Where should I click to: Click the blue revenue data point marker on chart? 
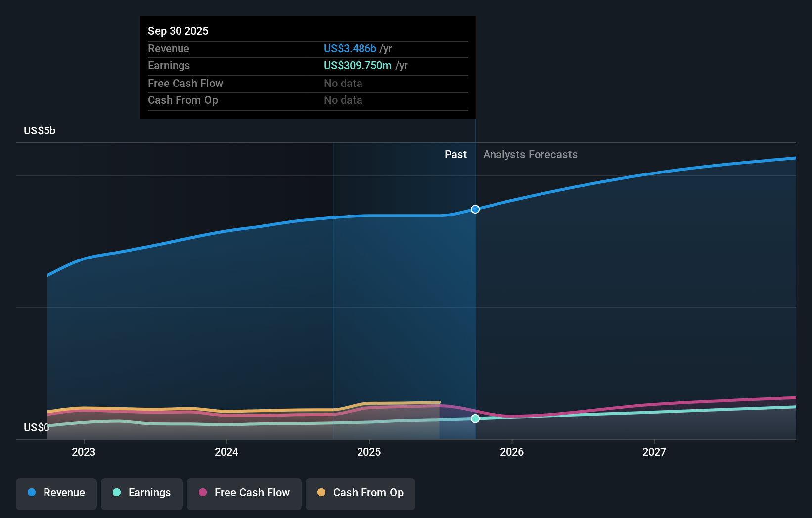(x=475, y=209)
